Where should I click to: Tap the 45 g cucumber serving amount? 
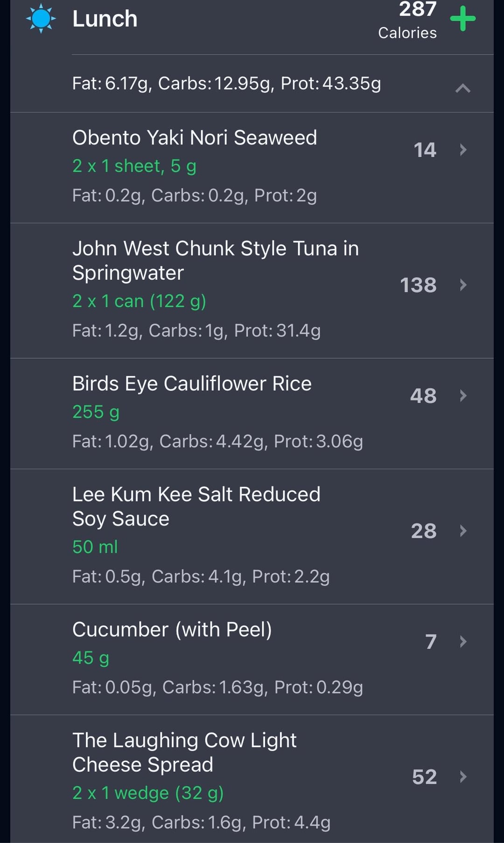click(x=91, y=658)
